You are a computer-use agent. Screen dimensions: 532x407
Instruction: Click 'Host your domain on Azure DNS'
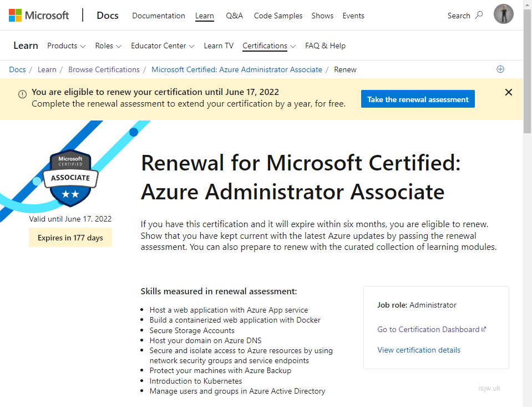point(205,340)
